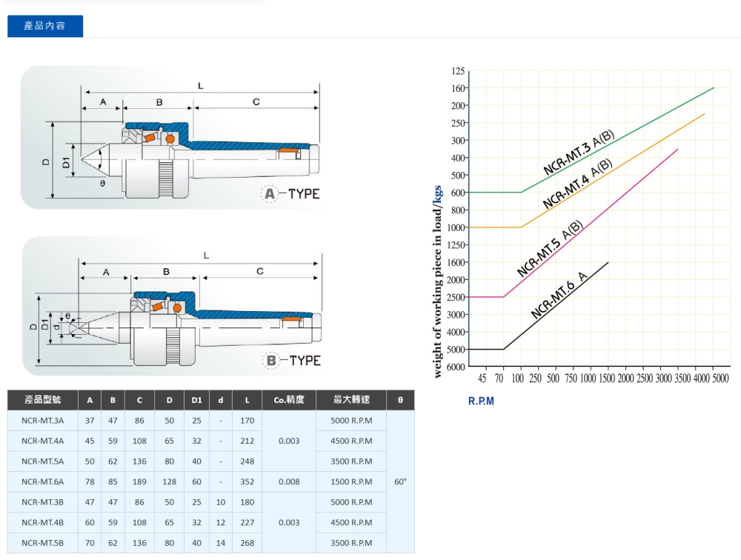Select the NCR-MT.3B model cell
The height and width of the screenshot is (560, 741).
[42, 502]
